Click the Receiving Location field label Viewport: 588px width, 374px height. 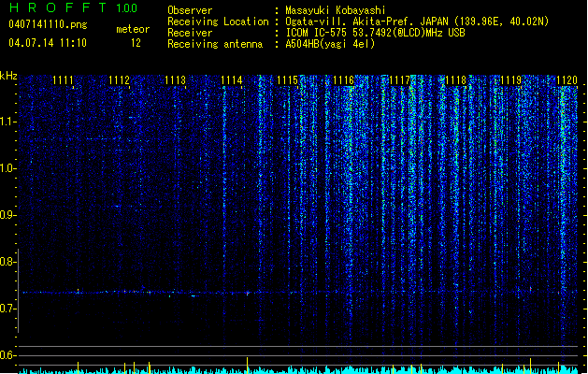coord(218,22)
